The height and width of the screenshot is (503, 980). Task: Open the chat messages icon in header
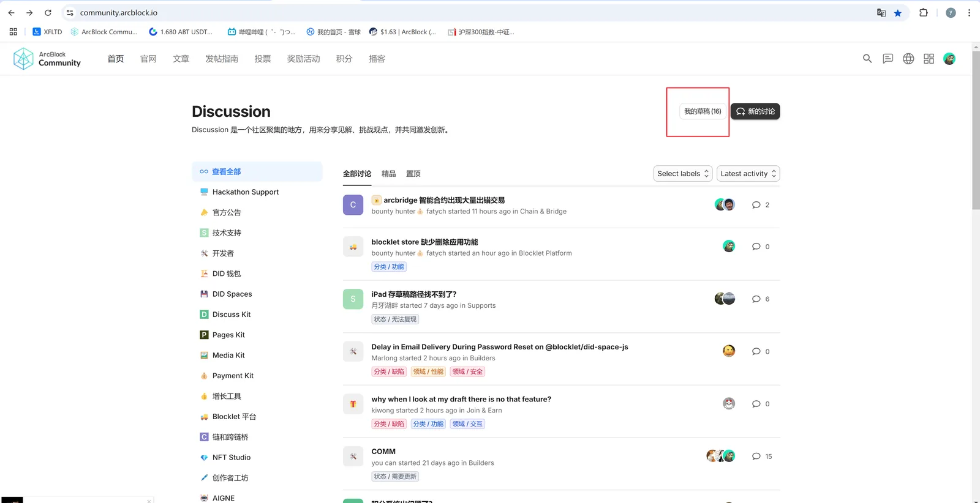coord(888,59)
